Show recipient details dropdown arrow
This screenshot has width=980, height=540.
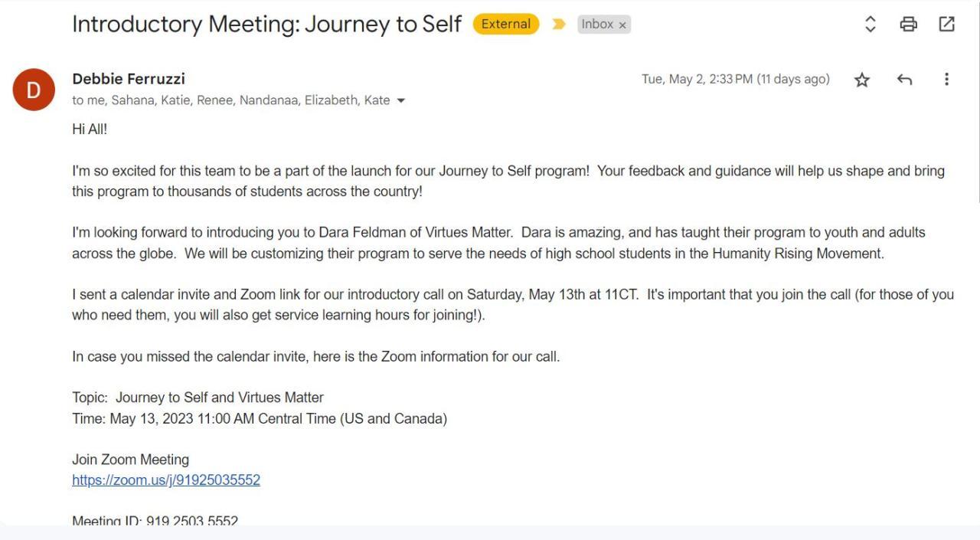coord(400,100)
